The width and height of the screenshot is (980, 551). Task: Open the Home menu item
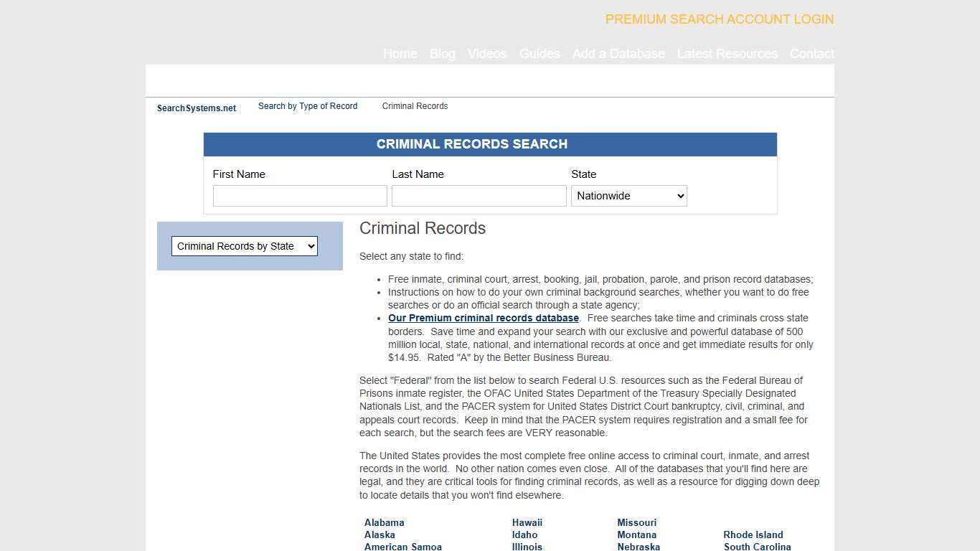pyautogui.click(x=400, y=54)
